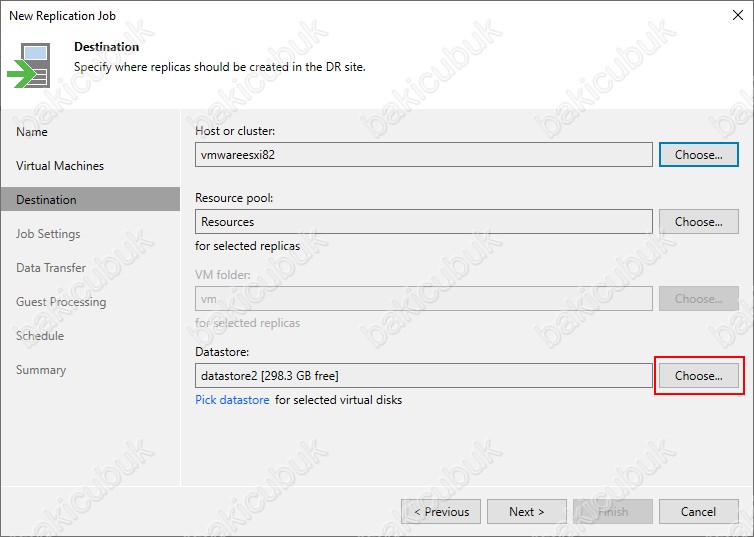Click the replication destination server icon
Image resolution: width=754 pixels, height=537 pixels.
pyautogui.click(x=29, y=66)
